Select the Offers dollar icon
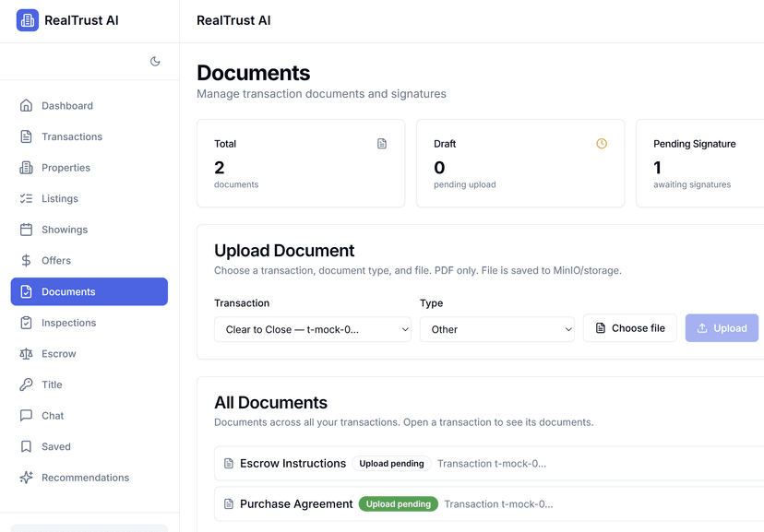Image resolution: width=764 pixels, height=532 pixels. (x=29, y=260)
